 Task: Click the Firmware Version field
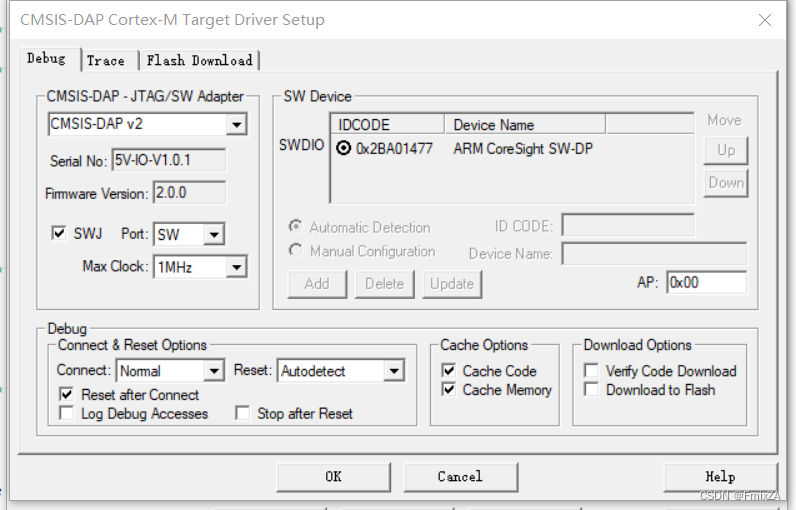pos(189,193)
